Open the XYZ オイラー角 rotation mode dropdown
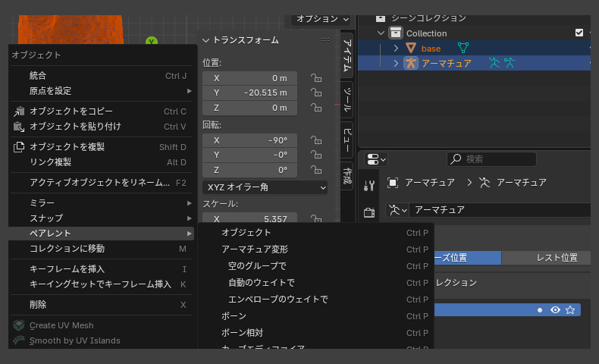This screenshot has width=599, height=364. pos(265,187)
